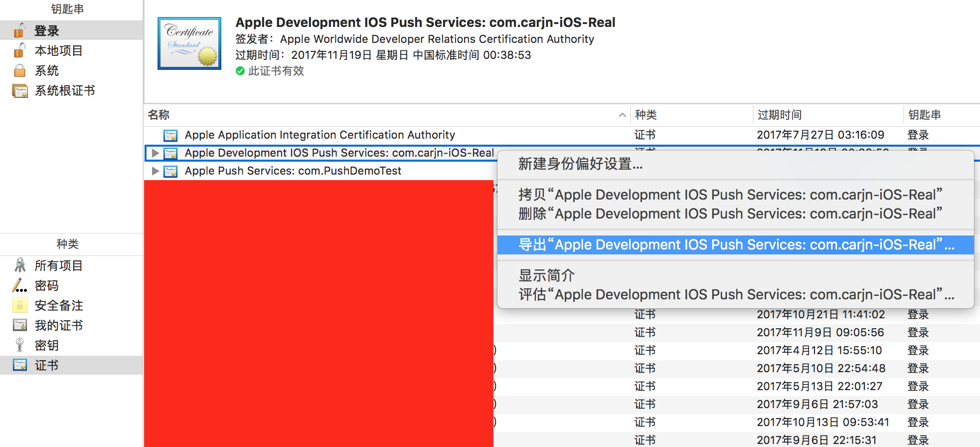The height and width of the screenshot is (447, 980).
Task: Select 所有项目 category keys icon
Action: 20,265
